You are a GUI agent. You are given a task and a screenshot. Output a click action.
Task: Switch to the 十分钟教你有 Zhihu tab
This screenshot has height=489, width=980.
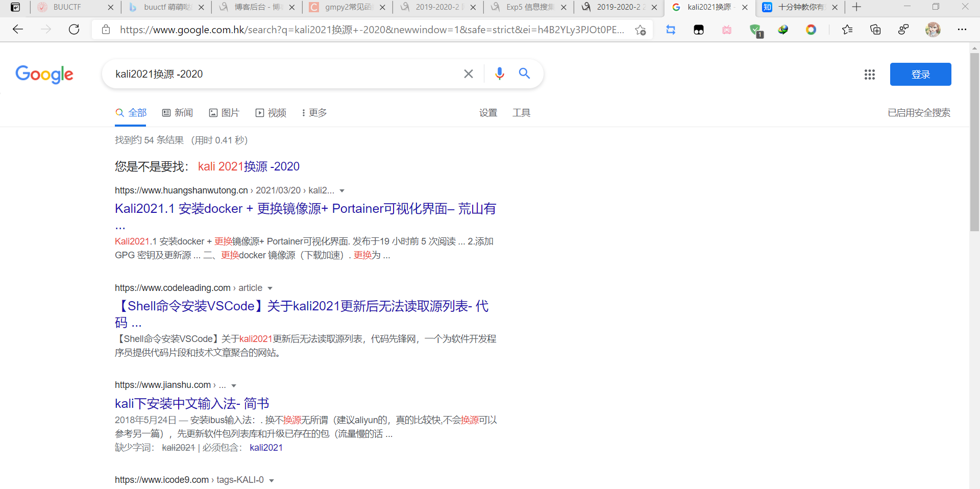point(799,7)
